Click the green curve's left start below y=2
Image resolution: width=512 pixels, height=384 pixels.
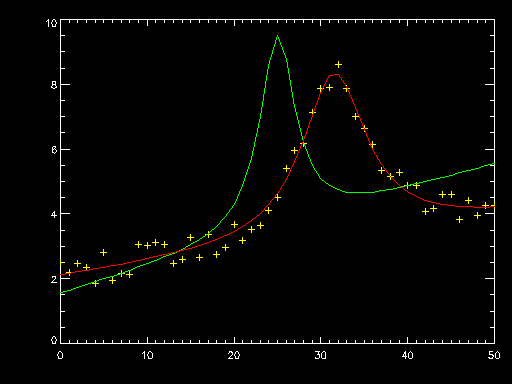click(x=62, y=292)
